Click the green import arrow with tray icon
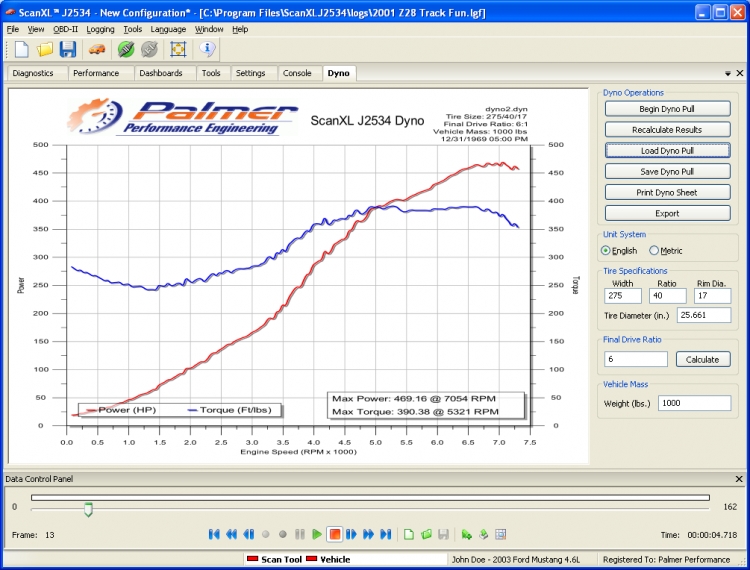The width and height of the screenshot is (750, 570). [484, 535]
